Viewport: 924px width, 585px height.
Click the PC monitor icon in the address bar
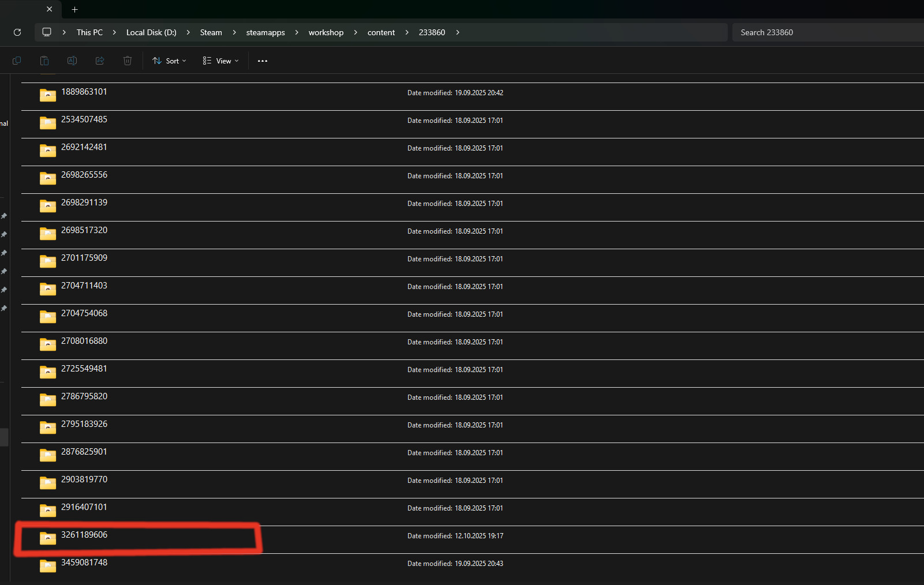[x=47, y=32]
